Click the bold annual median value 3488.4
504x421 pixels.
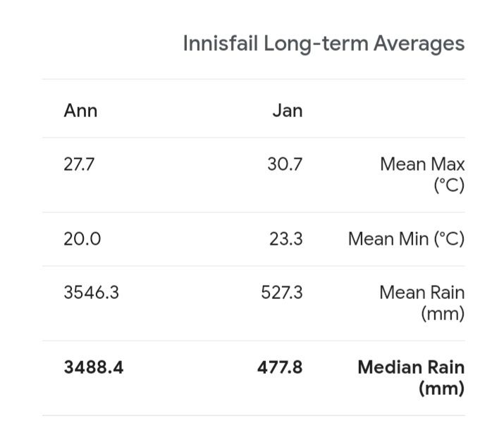[93, 367]
